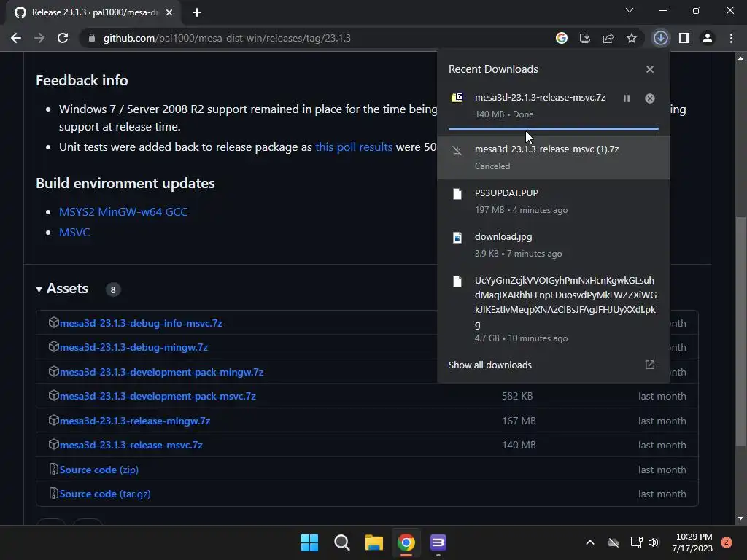Toggle the downloads toolbar button
Screen dimensions: 747x560
click(x=660, y=38)
